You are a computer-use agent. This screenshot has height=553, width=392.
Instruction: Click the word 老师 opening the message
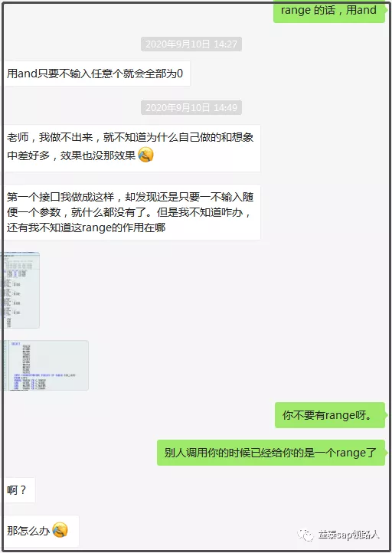(x=18, y=137)
